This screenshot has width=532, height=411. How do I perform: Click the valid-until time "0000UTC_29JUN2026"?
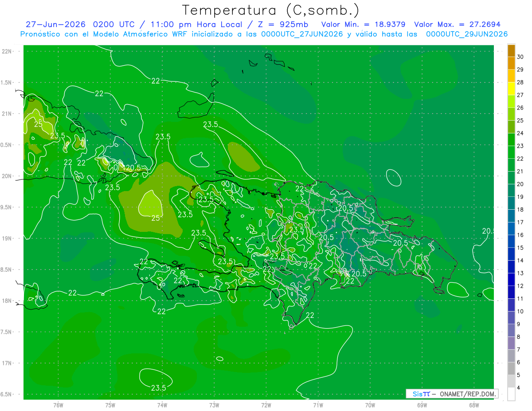click(x=467, y=34)
